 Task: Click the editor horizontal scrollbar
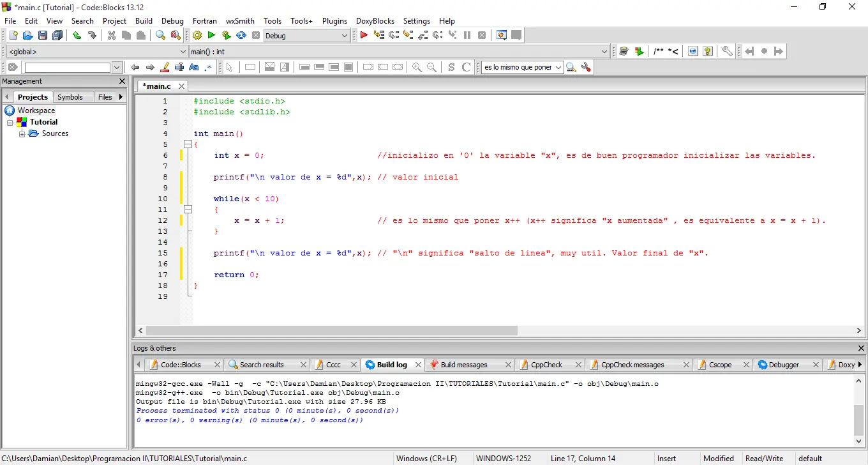pyautogui.click(x=332, y=331)
